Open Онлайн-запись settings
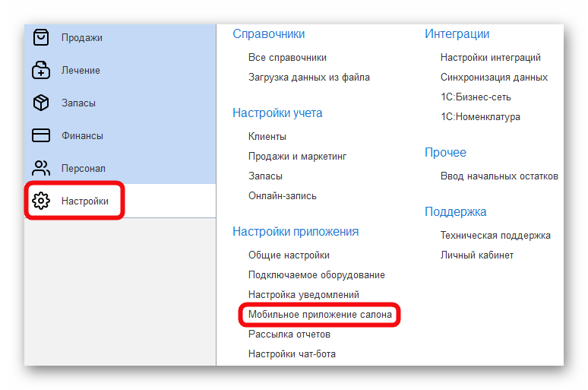This screenshot has height=390, width=588. (283, 195)
